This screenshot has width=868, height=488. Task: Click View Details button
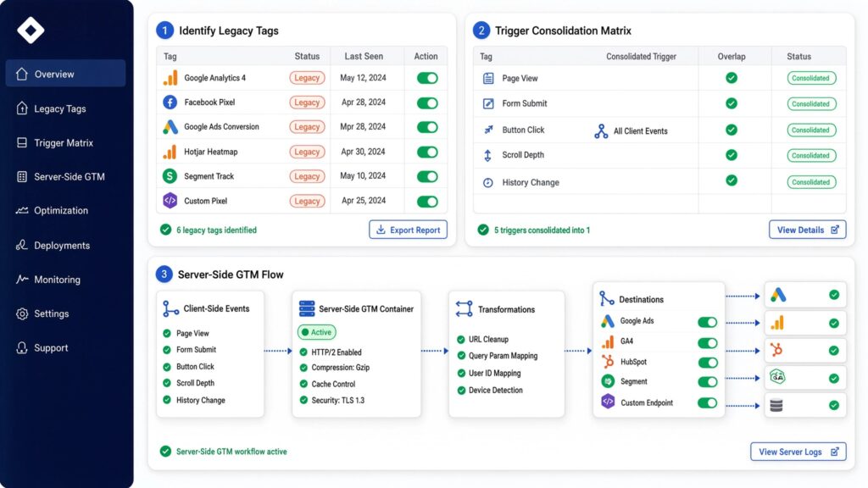point(807,230)
